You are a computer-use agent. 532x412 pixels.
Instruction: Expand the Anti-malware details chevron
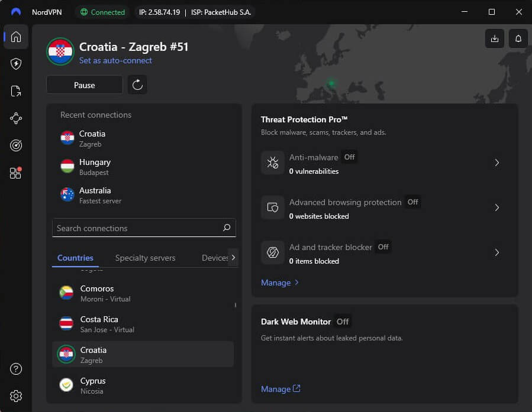point(497,163)
